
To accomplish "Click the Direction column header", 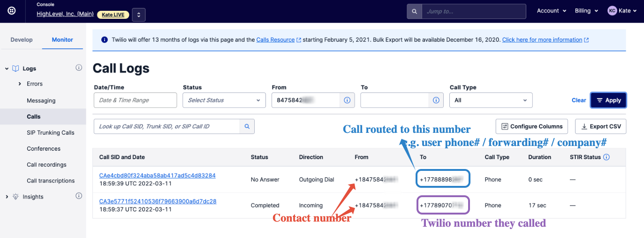I will tap(311, 157).
